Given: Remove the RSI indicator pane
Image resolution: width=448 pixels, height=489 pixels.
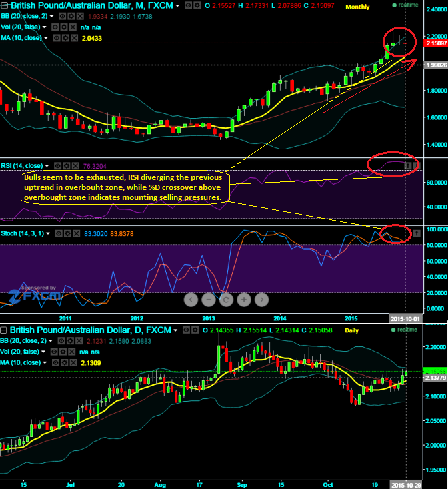Looking at the screenshot, I should 75,166.
